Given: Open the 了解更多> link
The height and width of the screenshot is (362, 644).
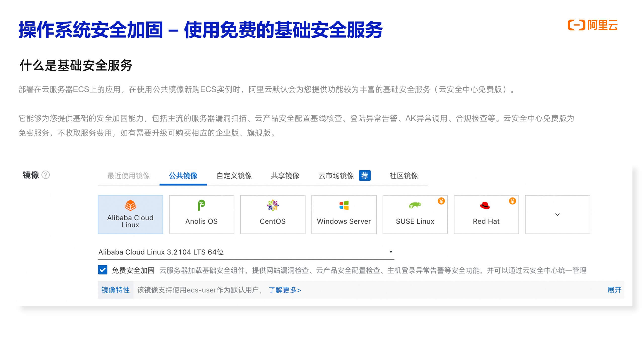Looking at the screenshot, I should pos(285,290).
